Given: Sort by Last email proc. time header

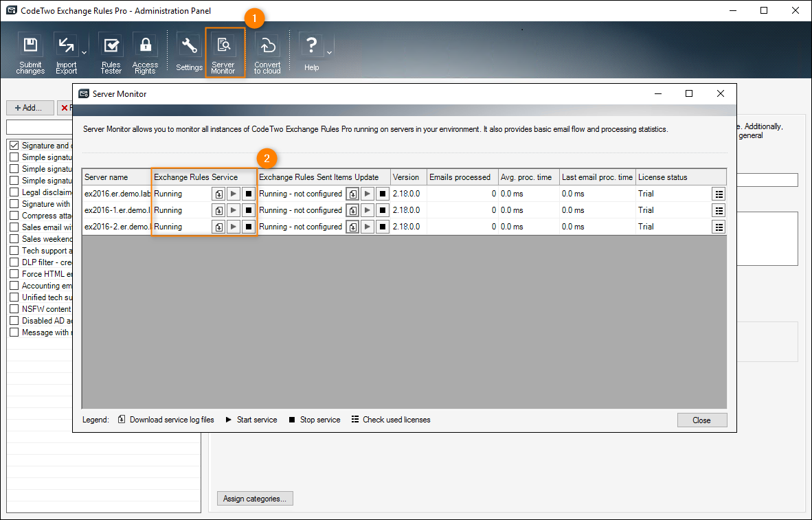Looking at the screenshot, I should (x=598, y=177).
